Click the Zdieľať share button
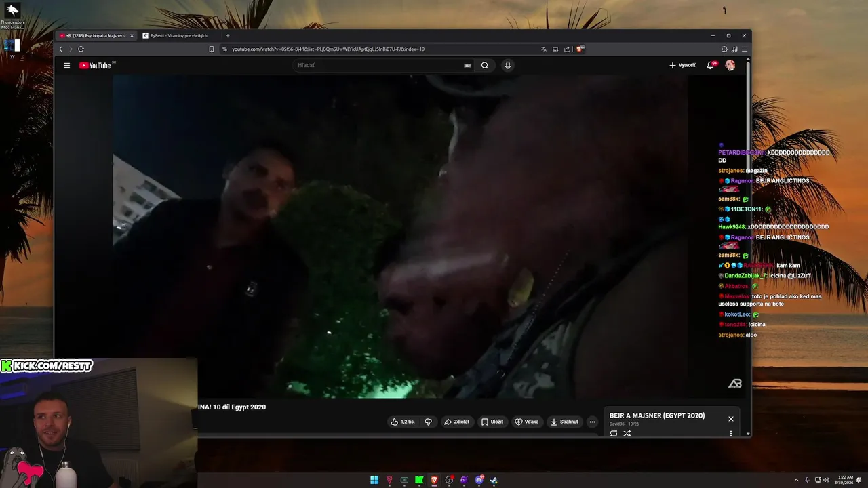868x488 pixels. [x=457, y=422]
